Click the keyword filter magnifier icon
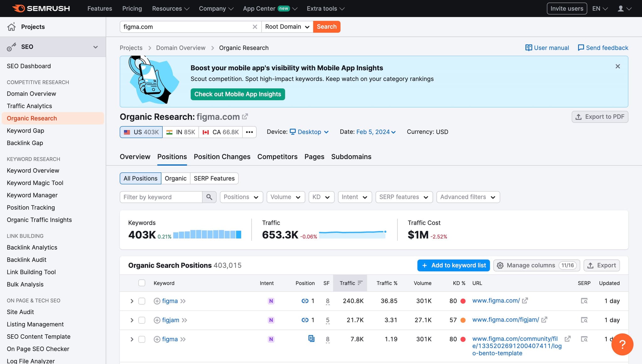The width and height of the screenshot is (642, 364). pyautogui.click(x=209, y=197)
